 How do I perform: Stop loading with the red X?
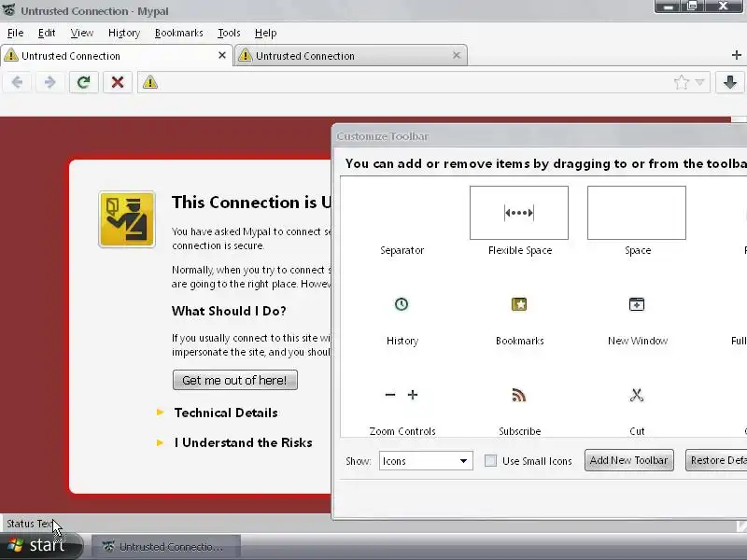(118, 82)
